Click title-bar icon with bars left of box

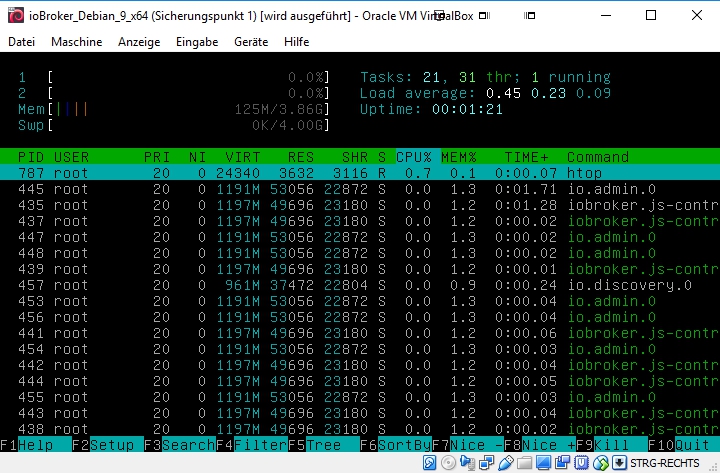[x=529, y=16]
